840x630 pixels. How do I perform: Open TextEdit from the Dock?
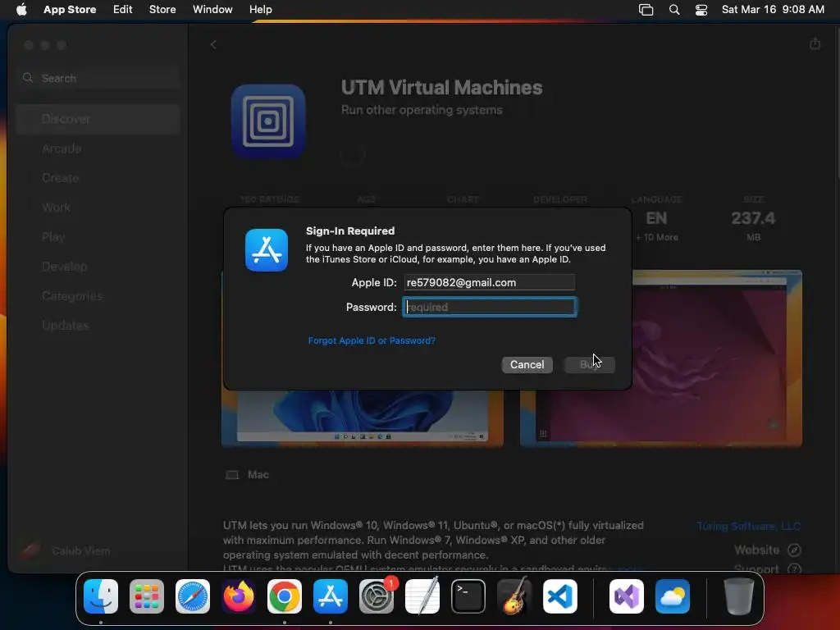pos(422,596)
